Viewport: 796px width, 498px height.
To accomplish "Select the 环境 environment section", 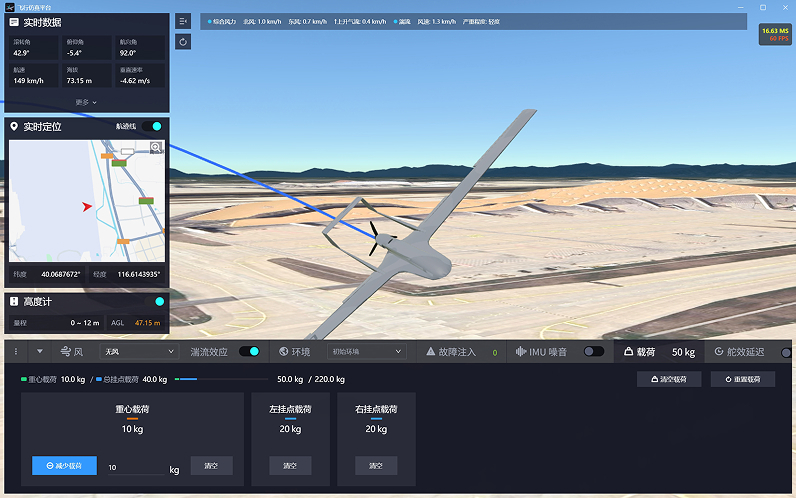I will tap(294, 351).
